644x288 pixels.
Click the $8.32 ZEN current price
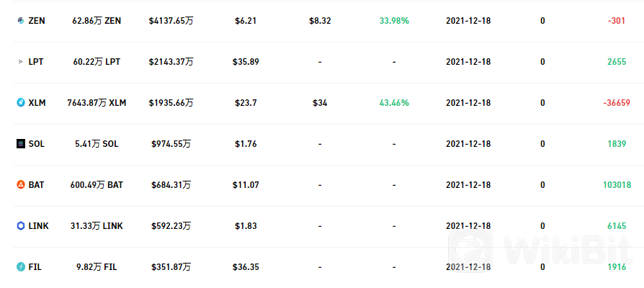tap(320, 20)
